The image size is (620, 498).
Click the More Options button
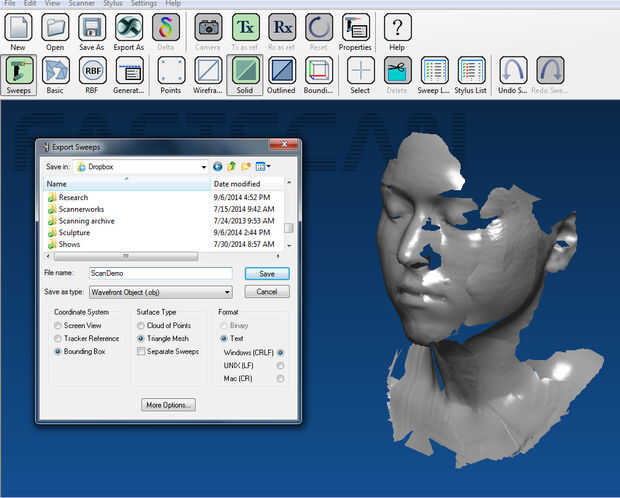point(168,405)
